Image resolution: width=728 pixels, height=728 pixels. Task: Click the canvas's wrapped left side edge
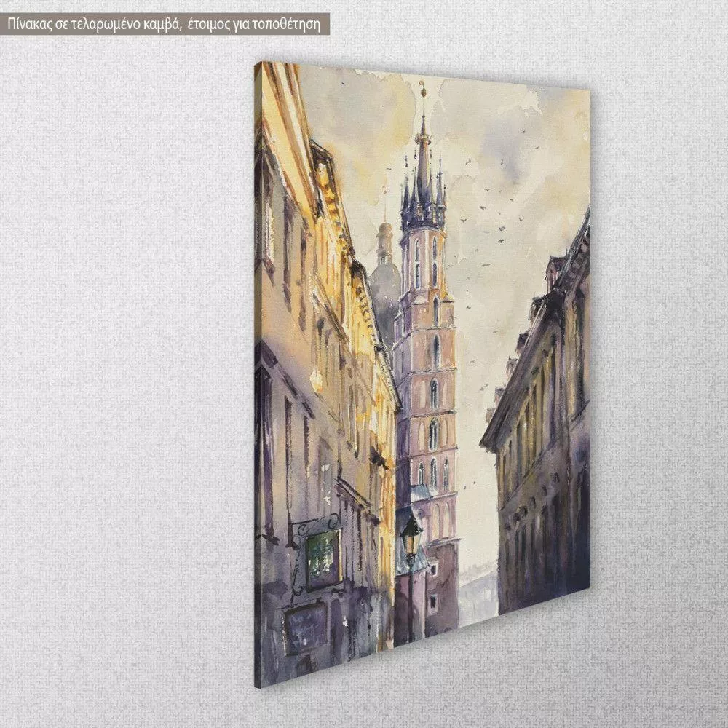(258, 364)
